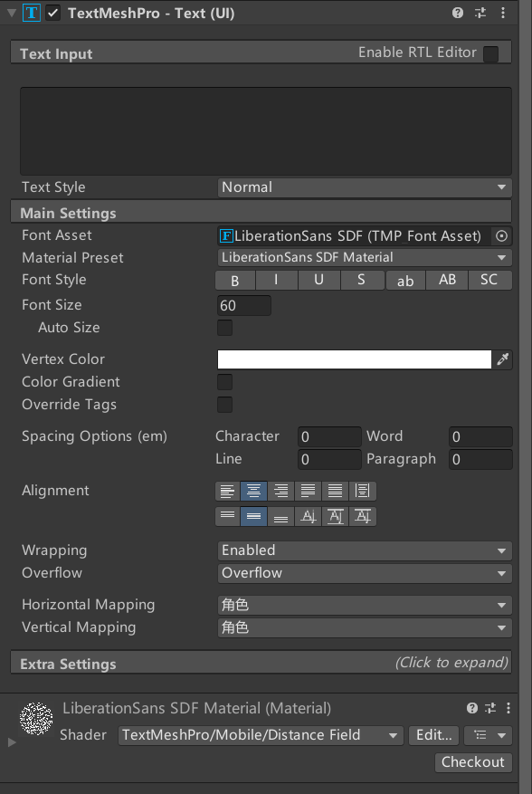Click the Checkout button
This screenshot has width=532, height=794.
(473, 762)
